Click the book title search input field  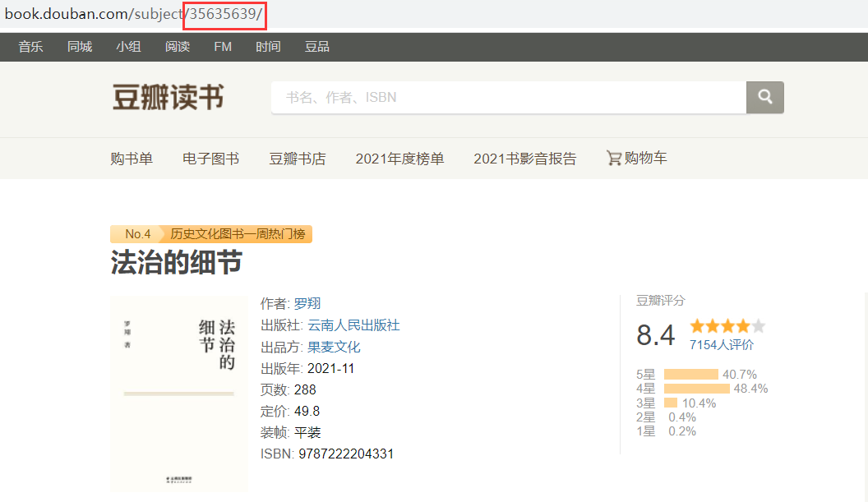pyautogui.click(x=509, y=98)
